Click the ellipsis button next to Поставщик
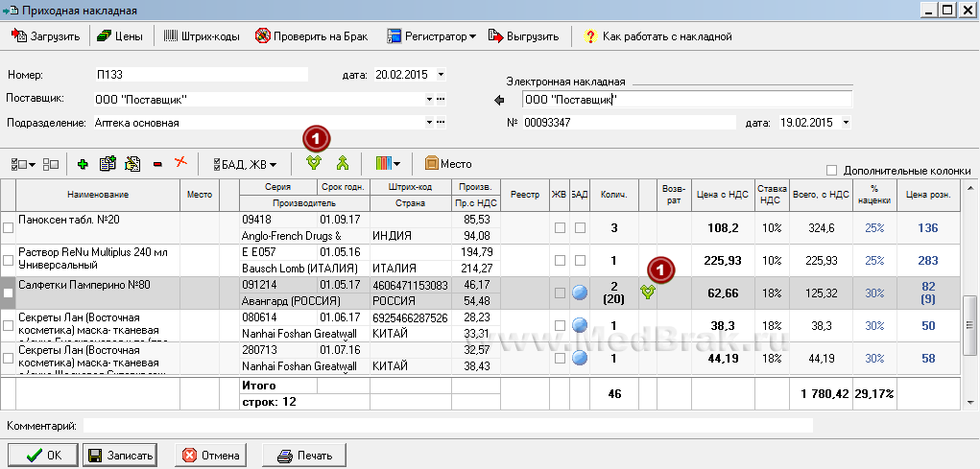980x469 pixels. (x=441, y=100)
